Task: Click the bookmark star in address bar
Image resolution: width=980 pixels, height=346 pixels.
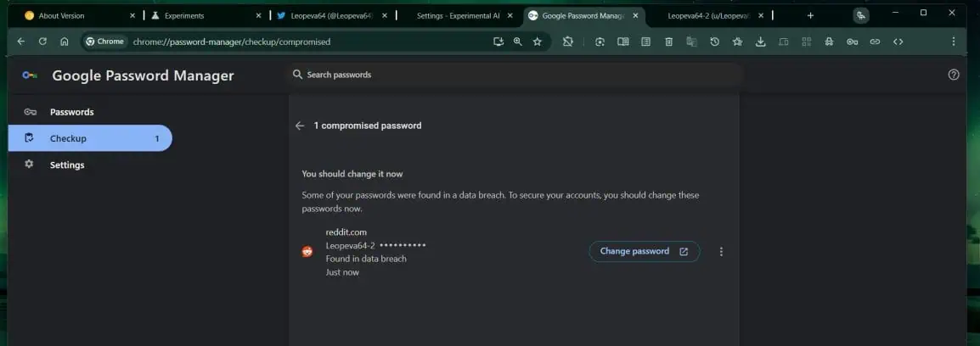Action: click(538, 42)
